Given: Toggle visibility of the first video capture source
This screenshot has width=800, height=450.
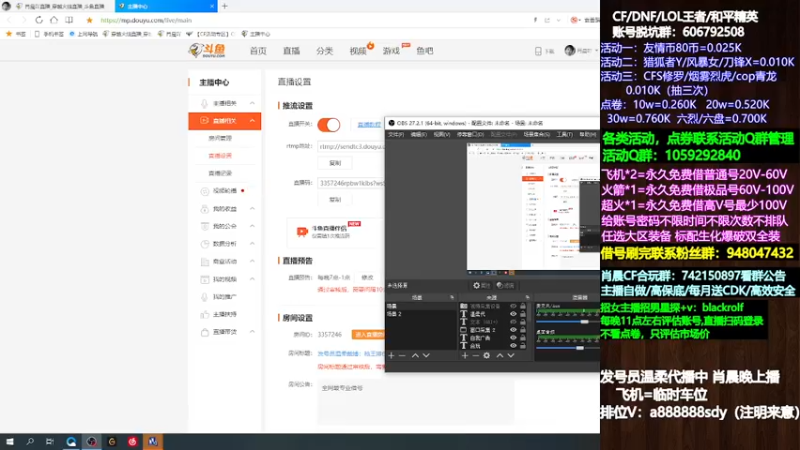Looking at the screenshot, I should [513, 307].
